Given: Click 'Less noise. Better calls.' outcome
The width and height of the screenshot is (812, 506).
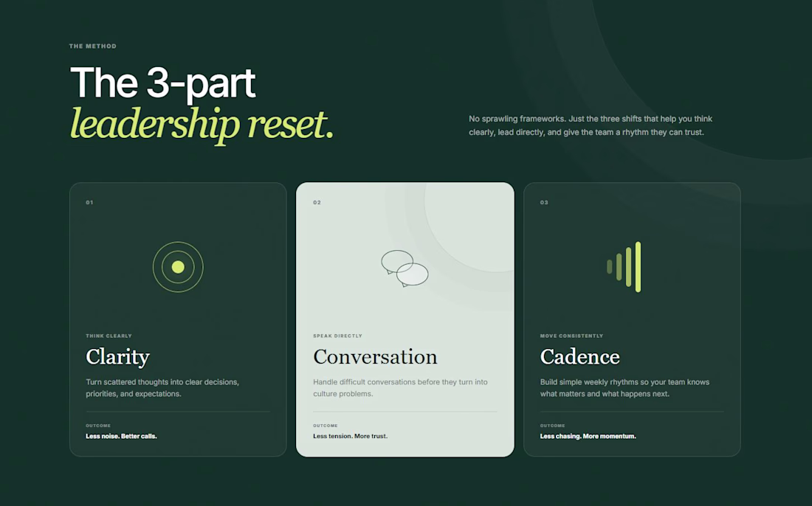Looking at the screenshot, I should (x=121, y=436).
